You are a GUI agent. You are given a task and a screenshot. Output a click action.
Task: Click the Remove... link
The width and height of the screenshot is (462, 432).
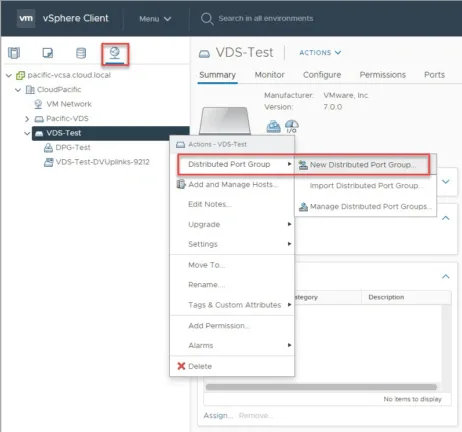(x=256, y=416)
